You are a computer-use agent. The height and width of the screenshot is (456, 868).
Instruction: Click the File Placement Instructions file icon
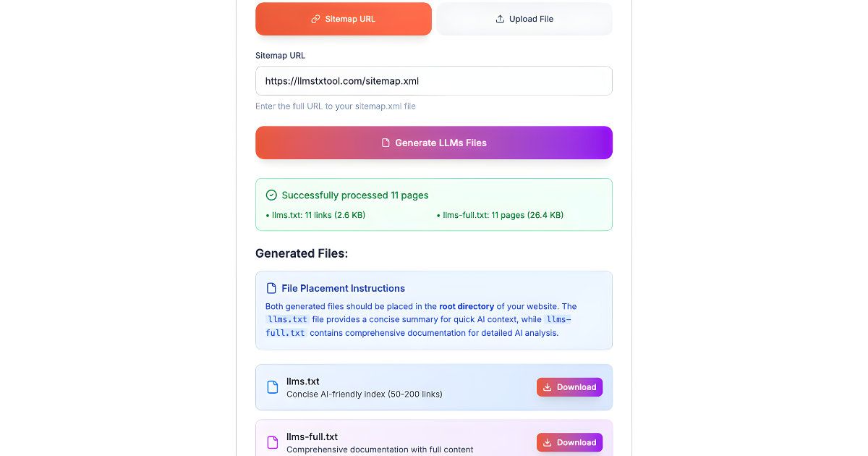[x=271, y=288]
